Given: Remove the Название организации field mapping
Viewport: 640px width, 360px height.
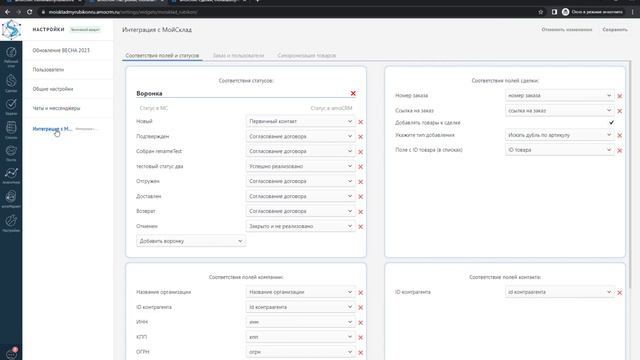Looking at the screenshot, I should 360,293.
